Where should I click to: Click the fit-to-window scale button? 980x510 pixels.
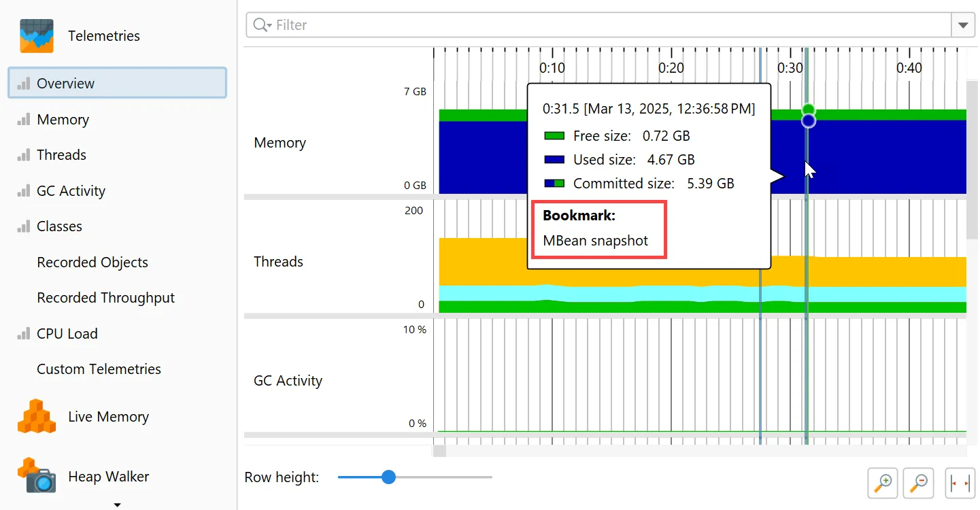pos(960,483)
